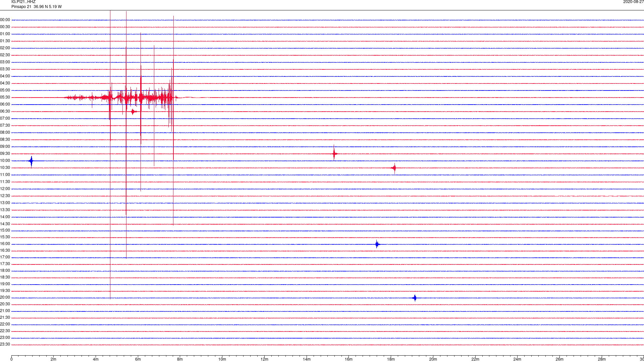Select the 12:00 trace time label
Viewport: 644px width, 362px height.
tap(5, 189)
